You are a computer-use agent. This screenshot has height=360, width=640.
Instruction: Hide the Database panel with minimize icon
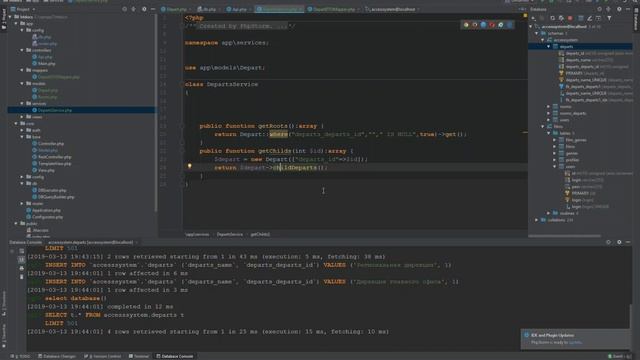628,9
